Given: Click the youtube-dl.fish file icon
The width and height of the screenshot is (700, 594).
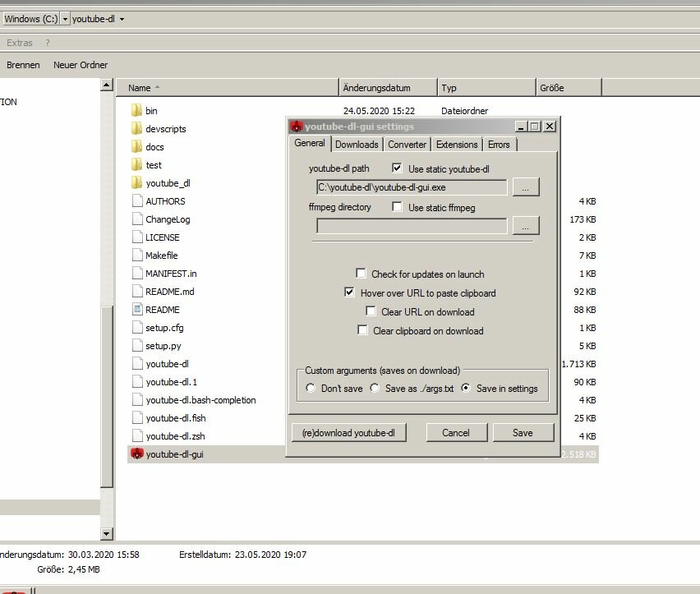Looking at the screenshot, I should (137, 417).
